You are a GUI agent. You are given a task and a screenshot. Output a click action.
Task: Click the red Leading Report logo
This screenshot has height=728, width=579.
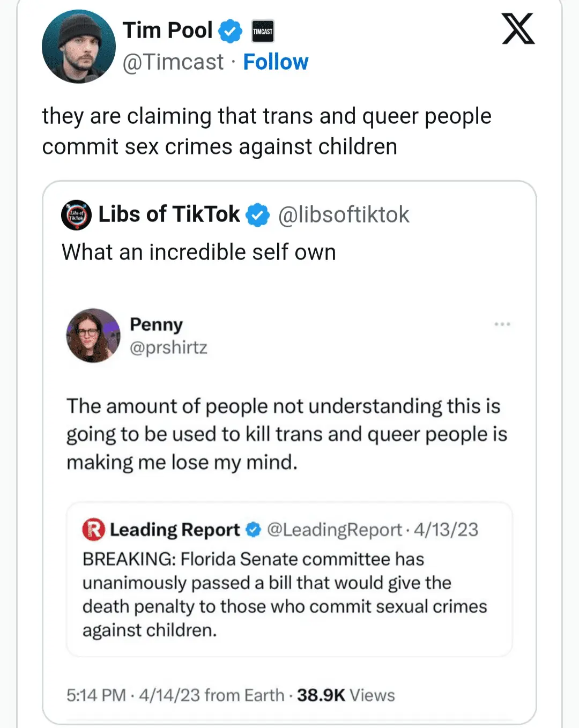point(93,530)
